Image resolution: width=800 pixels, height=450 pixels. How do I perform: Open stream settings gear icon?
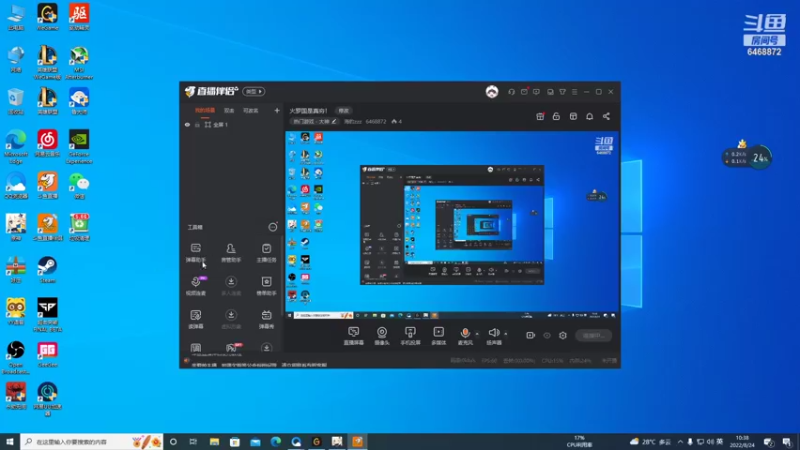tap(563, 335)
